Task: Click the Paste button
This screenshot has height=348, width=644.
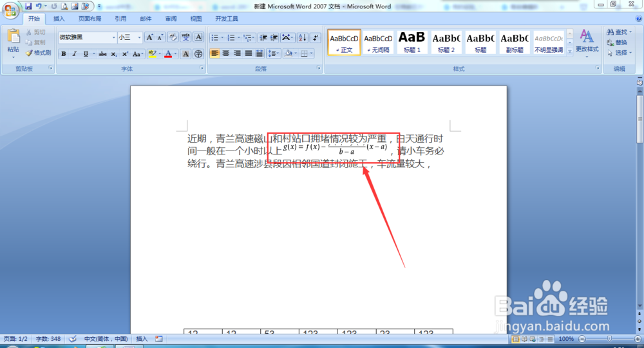Action: coord(13,42)
